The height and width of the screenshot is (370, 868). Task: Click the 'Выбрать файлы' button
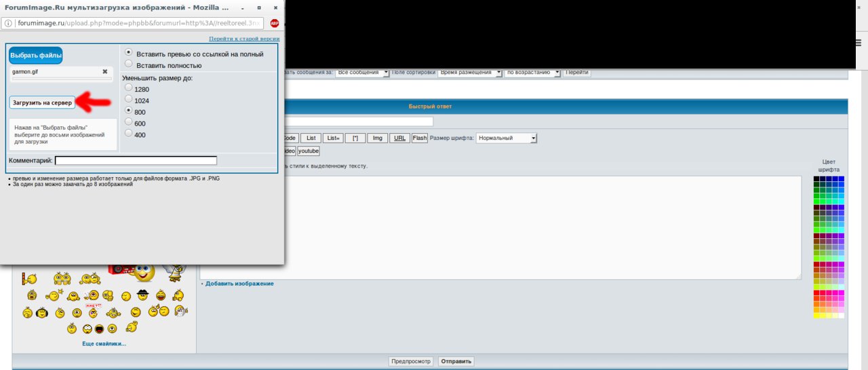tap(35, 55)
